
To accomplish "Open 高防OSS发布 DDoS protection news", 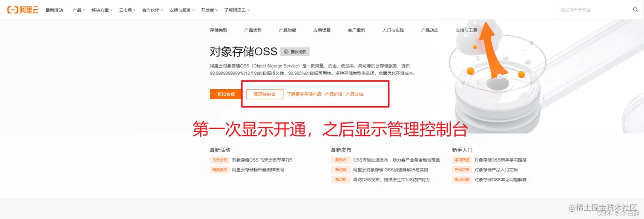I will point(391,179).
